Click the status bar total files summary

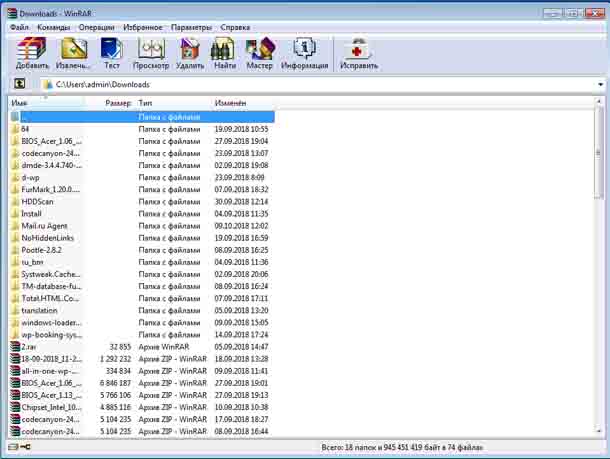402,447
